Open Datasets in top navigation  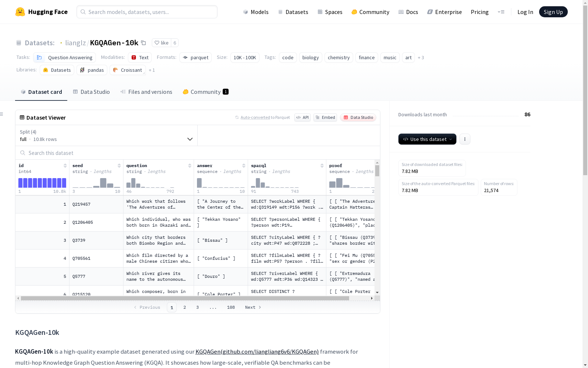tap(293, 12)
